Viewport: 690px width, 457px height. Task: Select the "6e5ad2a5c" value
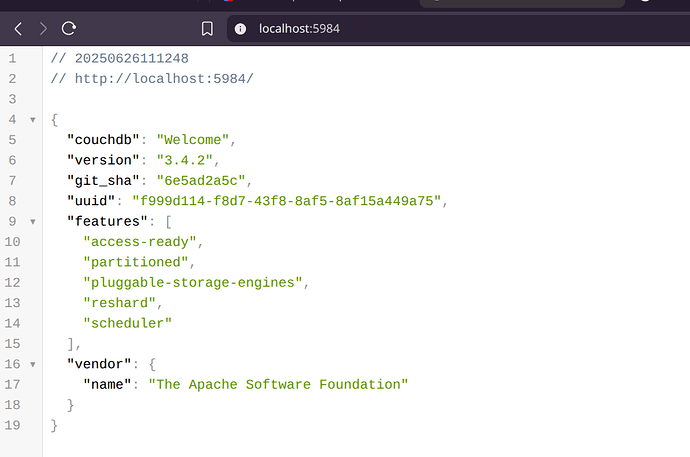click(201, 181)
